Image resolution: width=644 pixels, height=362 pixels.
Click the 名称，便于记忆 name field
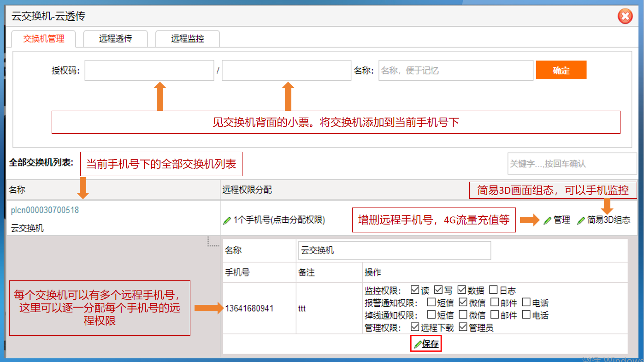tap(455, 71)
